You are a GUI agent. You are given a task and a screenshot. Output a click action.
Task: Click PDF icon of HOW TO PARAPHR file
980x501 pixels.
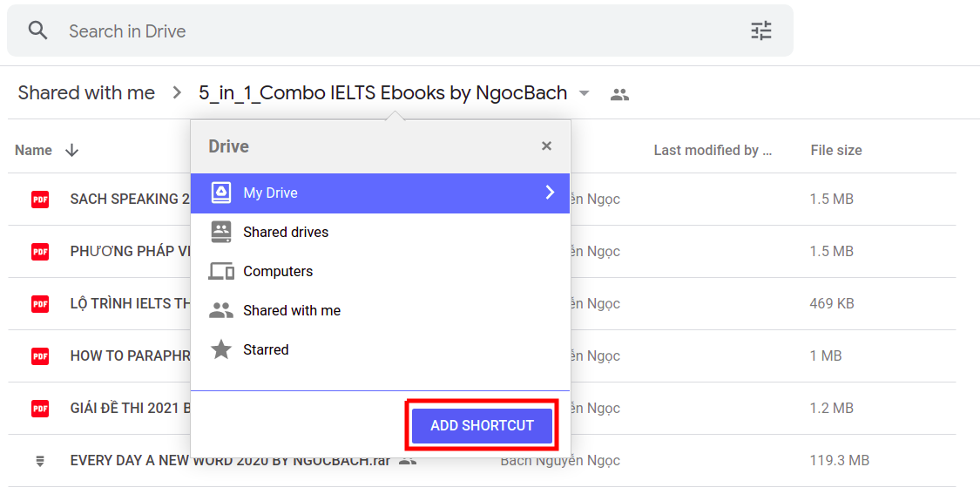point(40,355)
